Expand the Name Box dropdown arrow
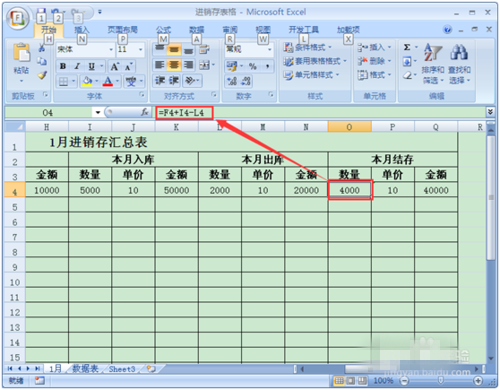500x390 pixels. click(x=98, y=112)
